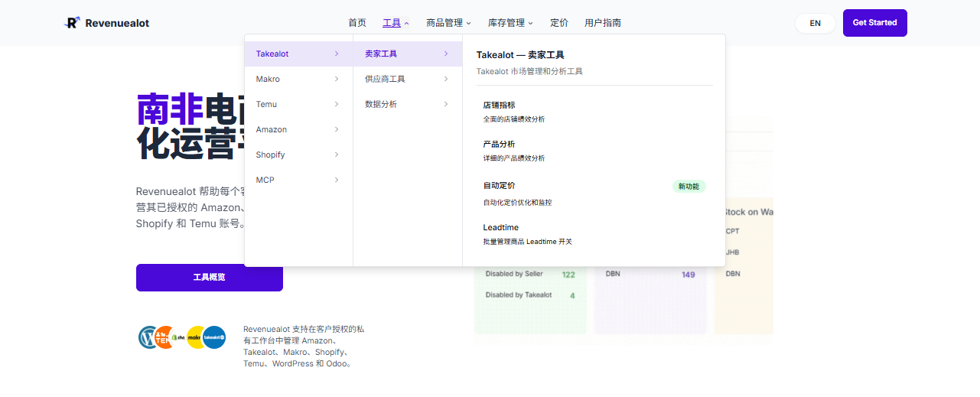Screen dimensions: 980x397
Task: Click the Get Started button
Action: click(875, 23)
